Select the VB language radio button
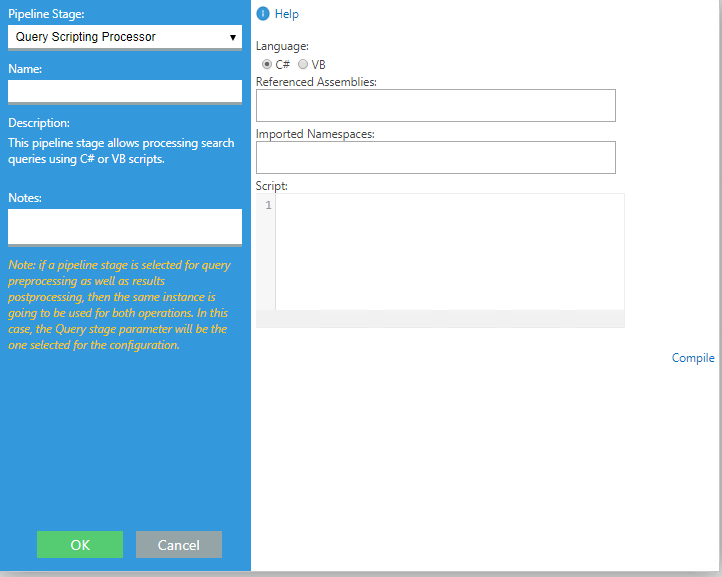 (303, 64)
